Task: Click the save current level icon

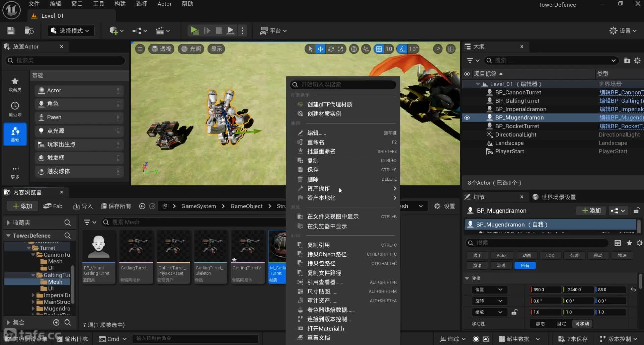Action: click(x=11, y=31)
